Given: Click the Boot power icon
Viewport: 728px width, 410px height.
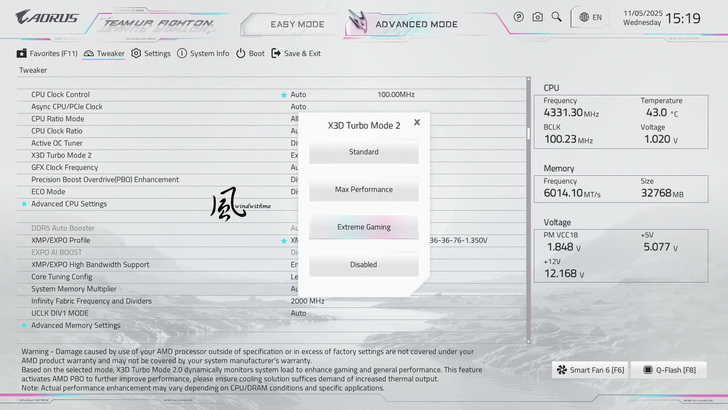Looking at the screenshot, I should [240, 53].
